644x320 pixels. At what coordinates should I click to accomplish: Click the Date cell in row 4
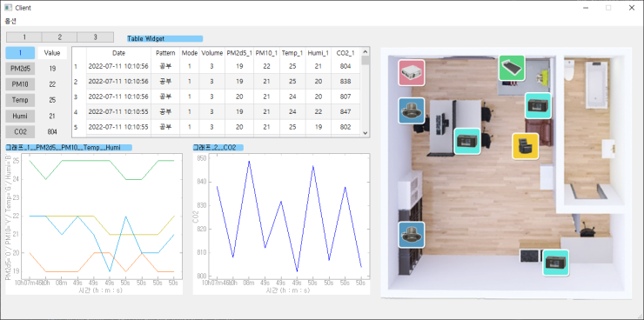pyautogui.click(x=118, y=111)
